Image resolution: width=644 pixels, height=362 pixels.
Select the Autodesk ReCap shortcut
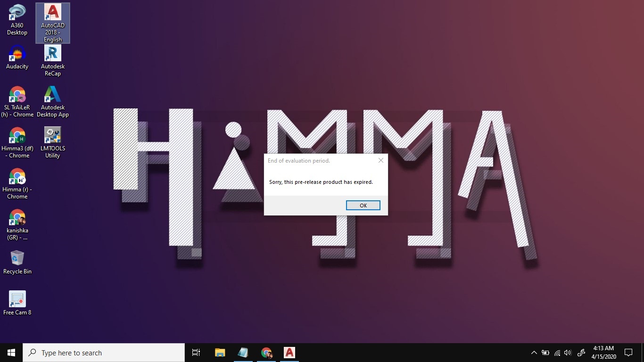coord(53,60)
